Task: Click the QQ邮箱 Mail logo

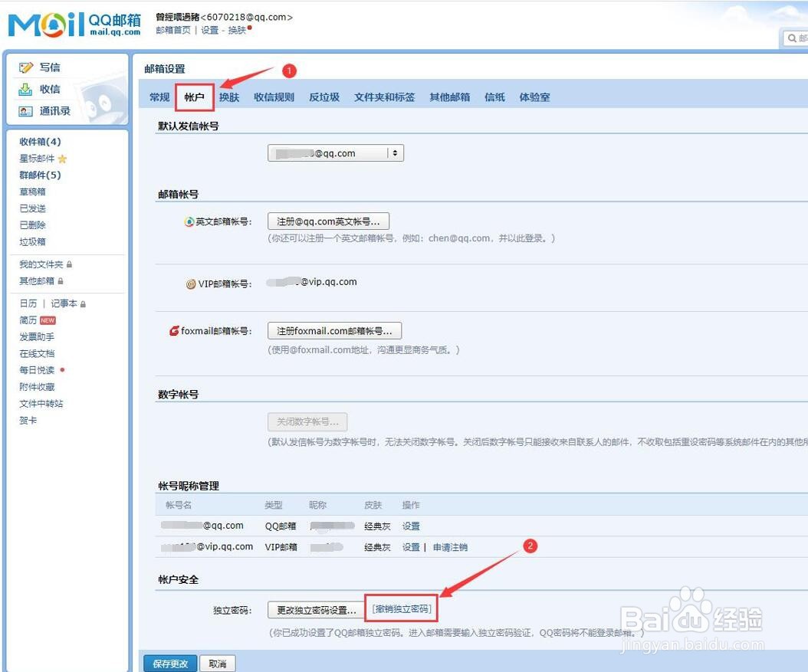Action: coord(73,23)
